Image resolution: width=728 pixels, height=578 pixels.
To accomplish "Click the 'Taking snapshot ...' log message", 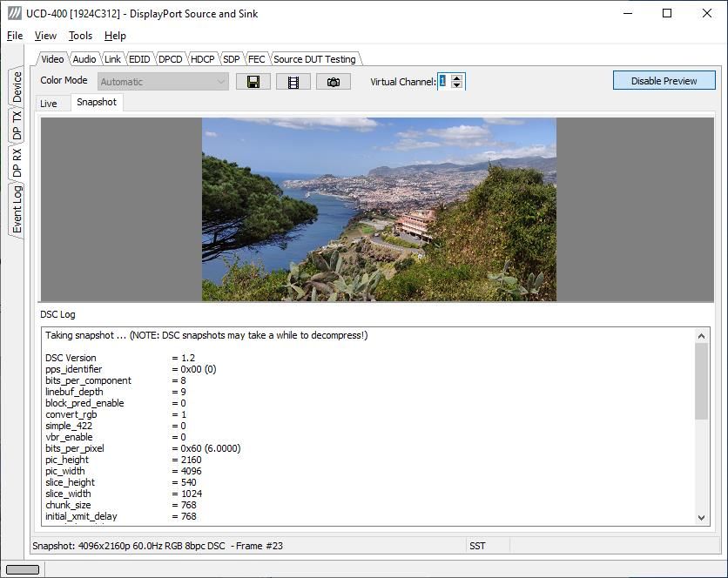I will 206,335.
